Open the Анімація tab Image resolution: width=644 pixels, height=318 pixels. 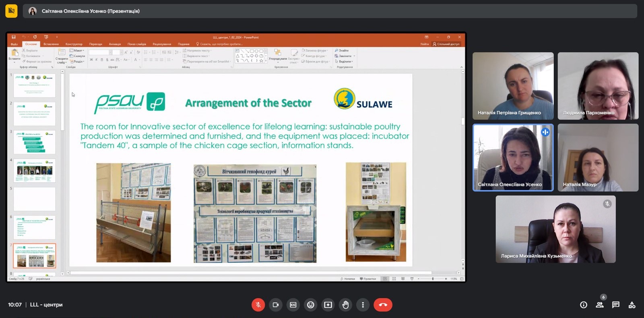pos(115,44)
